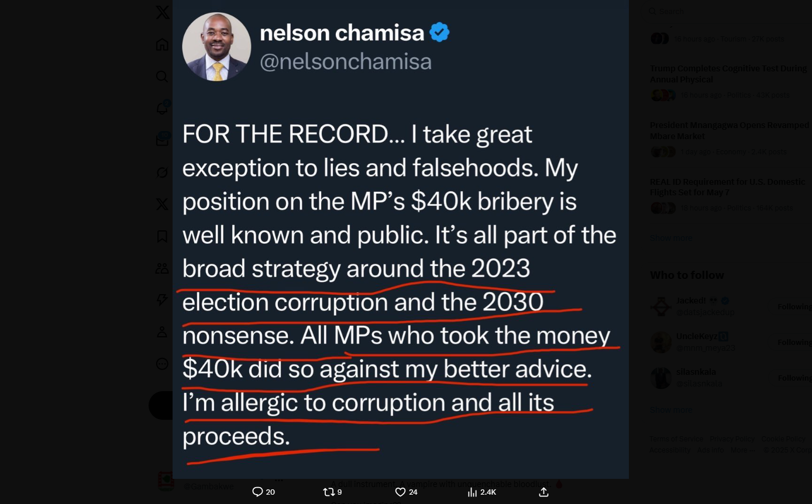Click the share post icon
This screenshot has height=504, width=812.
click(x=543, y=492)
